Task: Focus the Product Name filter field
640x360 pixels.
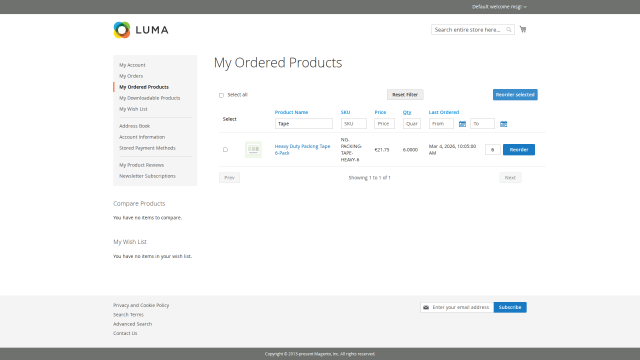Action: [304, 124]
